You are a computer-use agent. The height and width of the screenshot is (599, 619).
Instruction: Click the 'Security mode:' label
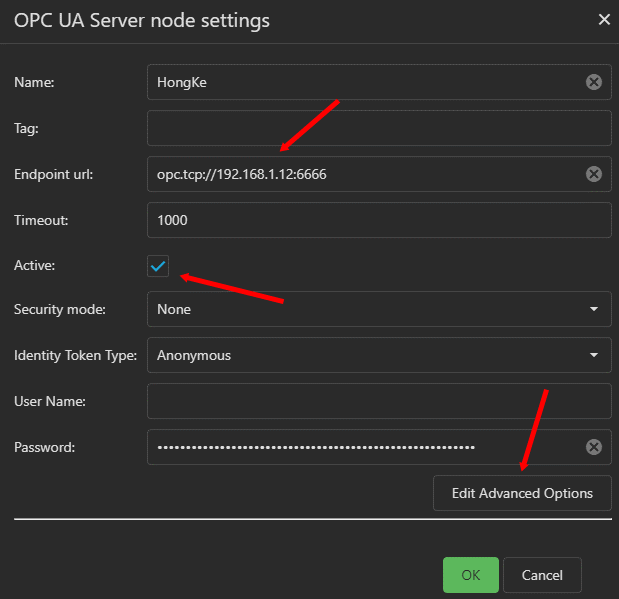pos(60,309)
